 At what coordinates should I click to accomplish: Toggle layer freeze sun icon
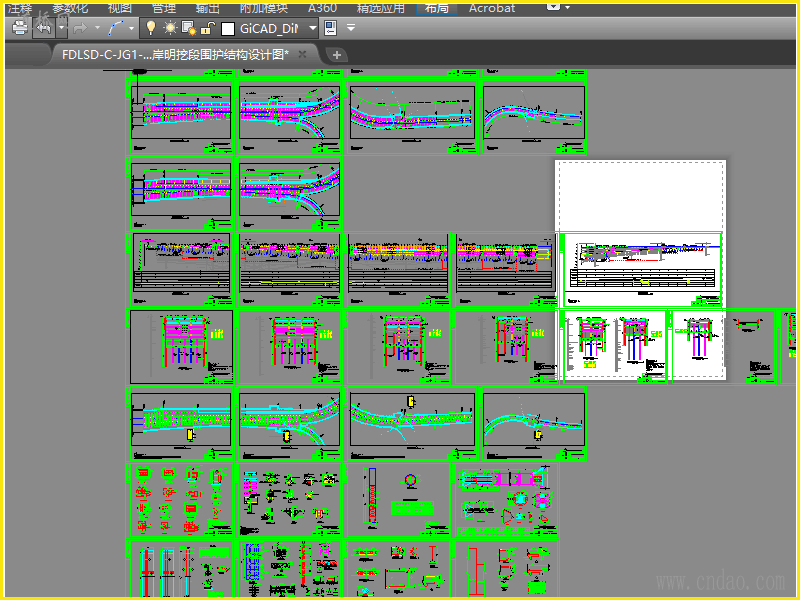(169, 28)
